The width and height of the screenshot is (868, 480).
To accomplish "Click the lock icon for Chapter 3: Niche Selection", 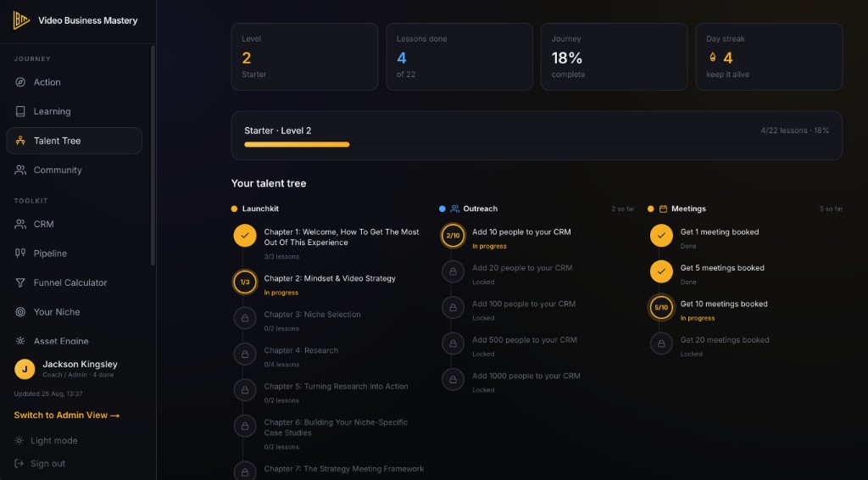I will (245, 318).
